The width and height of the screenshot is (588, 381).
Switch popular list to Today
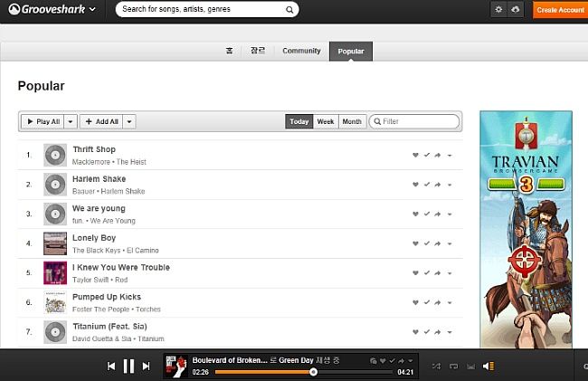click(x=299, y=121)
